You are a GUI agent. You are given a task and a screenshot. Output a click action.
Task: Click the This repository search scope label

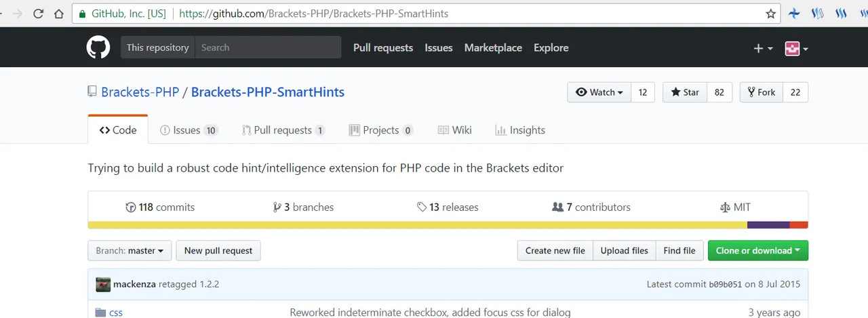pos(157,47)
